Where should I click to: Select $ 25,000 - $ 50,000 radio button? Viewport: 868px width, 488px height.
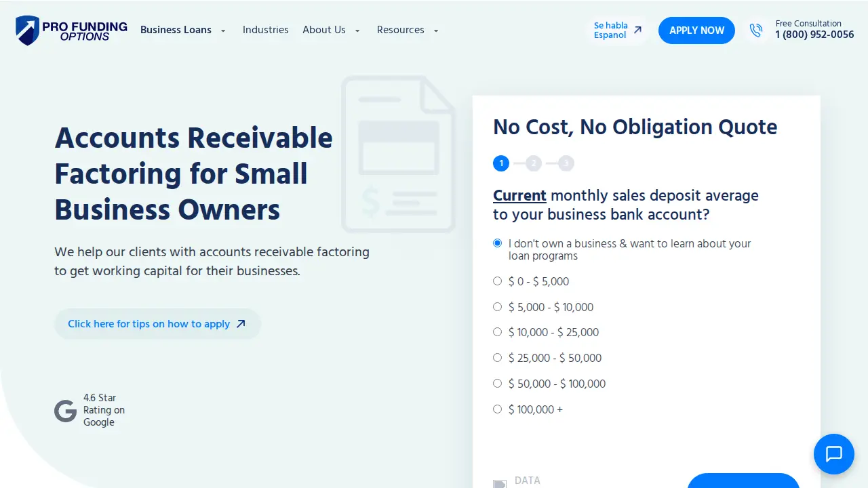(x=497, y=358)
